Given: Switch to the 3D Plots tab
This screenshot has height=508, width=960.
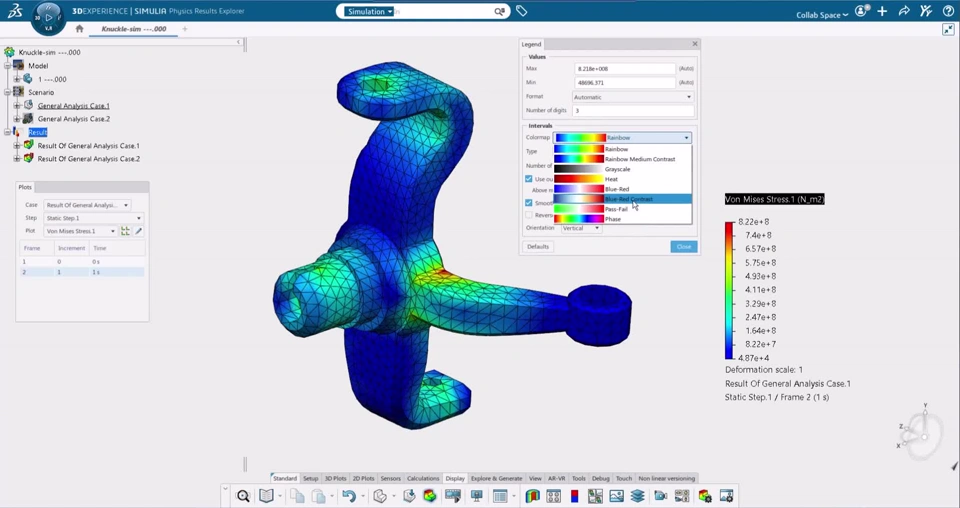Looking at the screenshot, I should point(335,478).
